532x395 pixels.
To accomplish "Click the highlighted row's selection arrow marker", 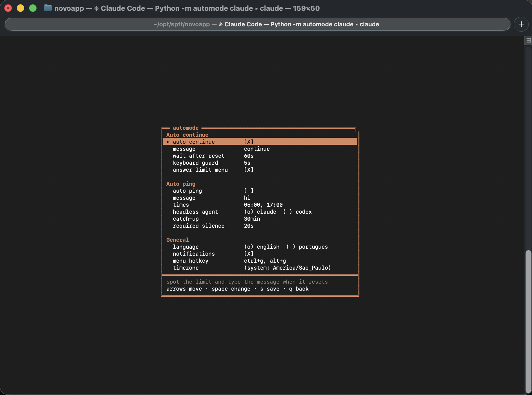I will point(168,142).
